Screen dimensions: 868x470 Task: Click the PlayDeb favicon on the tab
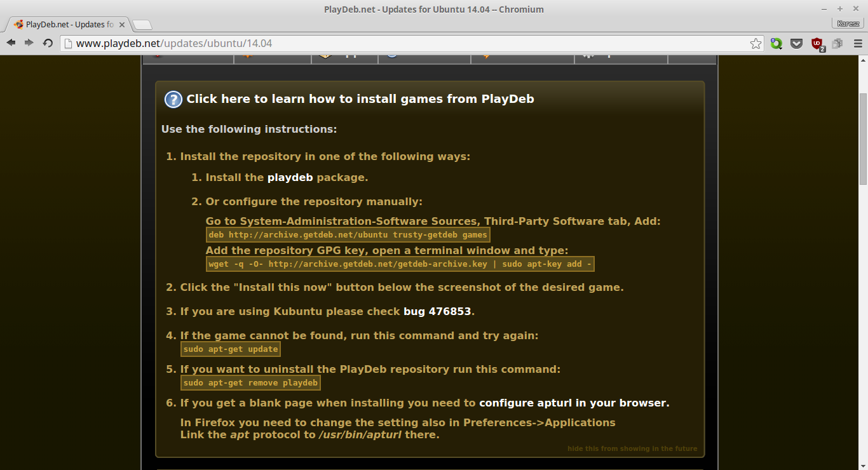tap(18, 24)
